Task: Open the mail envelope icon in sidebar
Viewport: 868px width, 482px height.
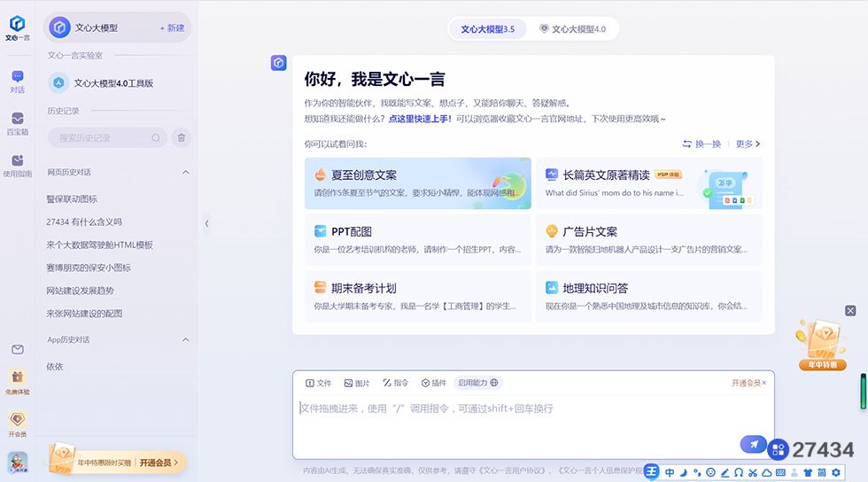Action: click(17, 349)
